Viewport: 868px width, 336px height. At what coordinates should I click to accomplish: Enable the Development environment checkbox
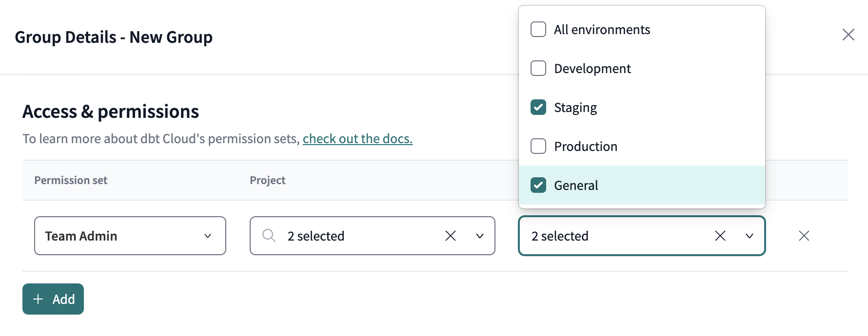point(538,68)
